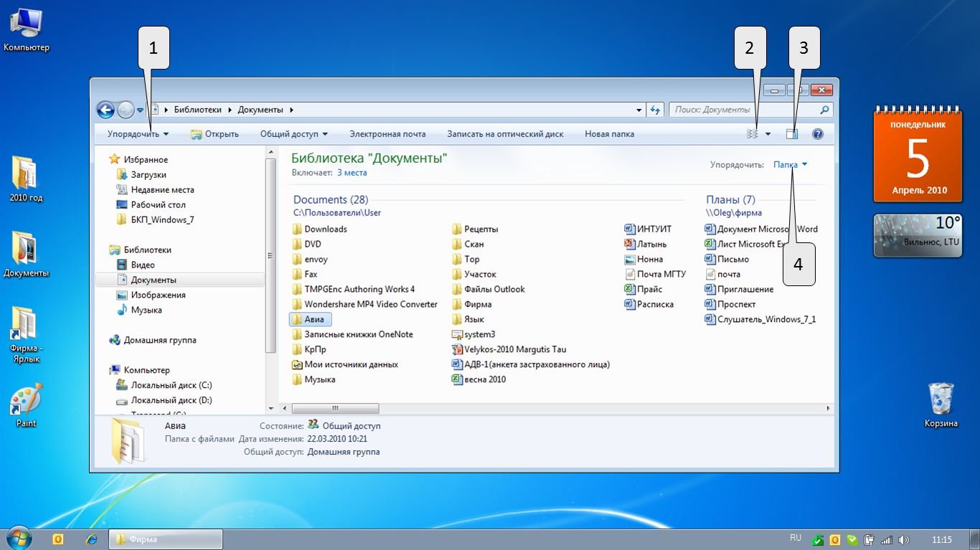Select Изображения library in navigation pane
The height and width of the screenshot is (550, 980).
(x=158, y=295)
